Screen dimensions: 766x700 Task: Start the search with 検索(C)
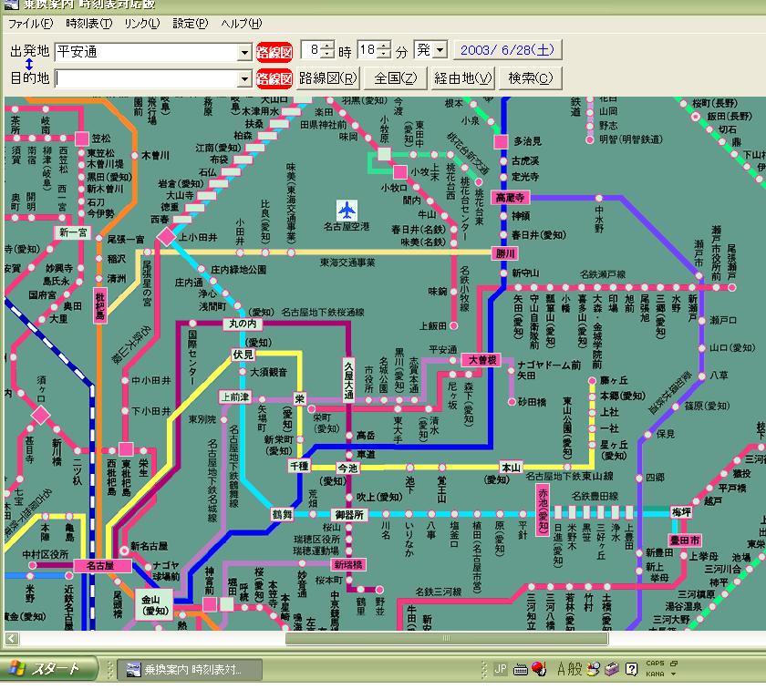tap(531, 78)
